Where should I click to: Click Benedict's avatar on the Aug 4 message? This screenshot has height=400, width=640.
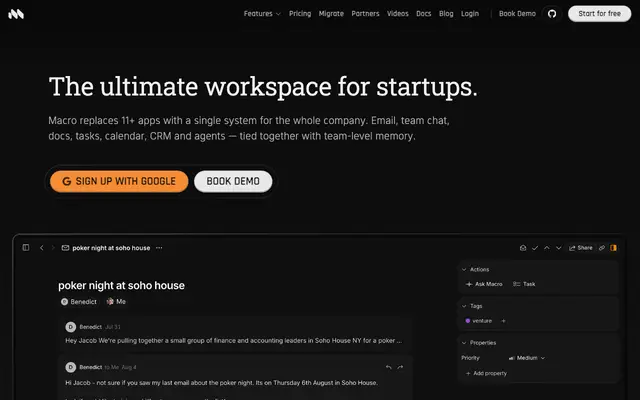(71, 367)
